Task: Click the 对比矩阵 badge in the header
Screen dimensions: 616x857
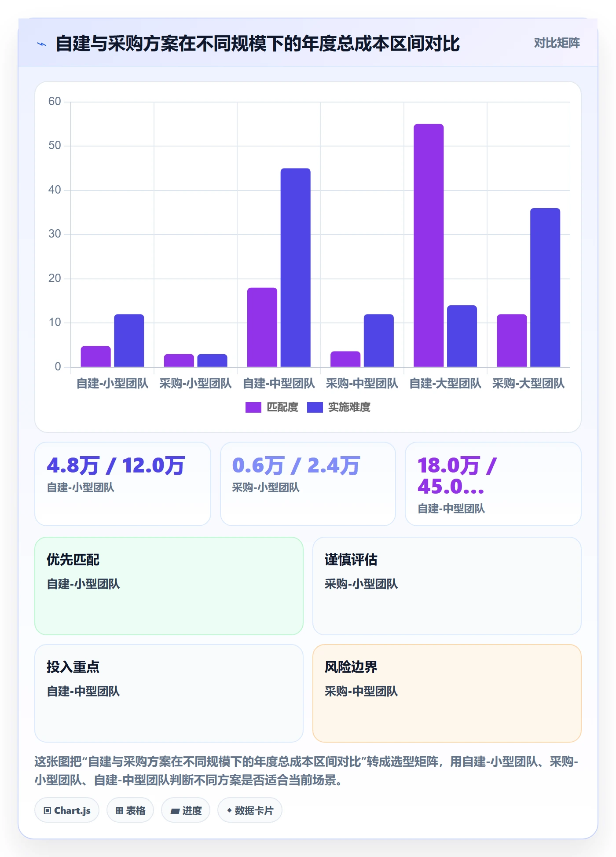Action: (557, 43)
